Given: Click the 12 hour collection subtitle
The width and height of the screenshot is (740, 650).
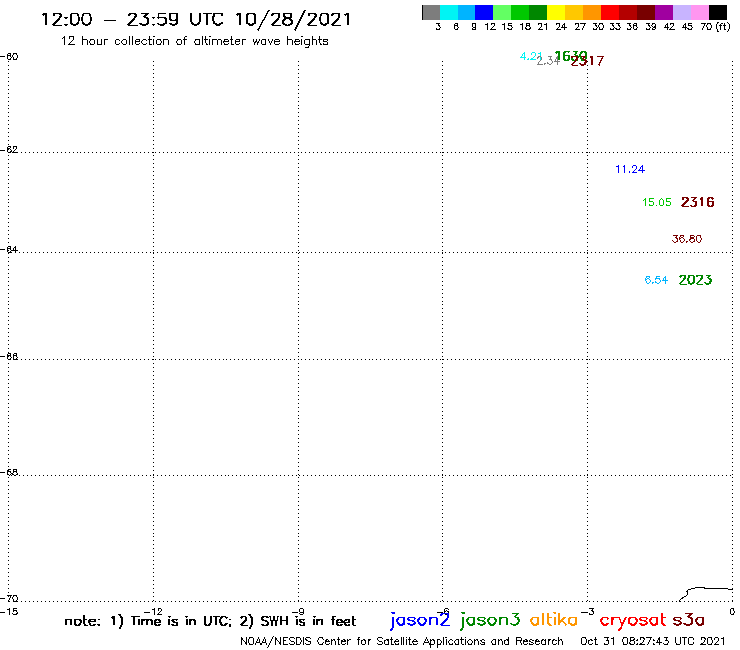Looking at the screenshot, I should click(194, 41).
